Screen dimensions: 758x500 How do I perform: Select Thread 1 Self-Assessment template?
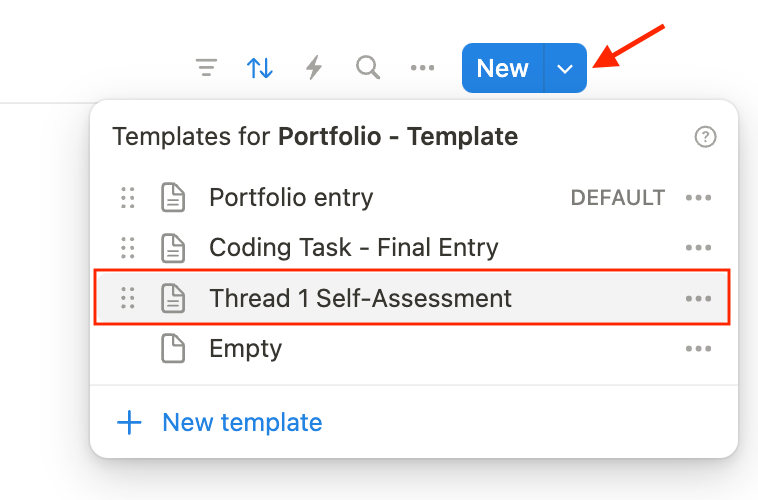pyautogui.click(x=360, y=298)
